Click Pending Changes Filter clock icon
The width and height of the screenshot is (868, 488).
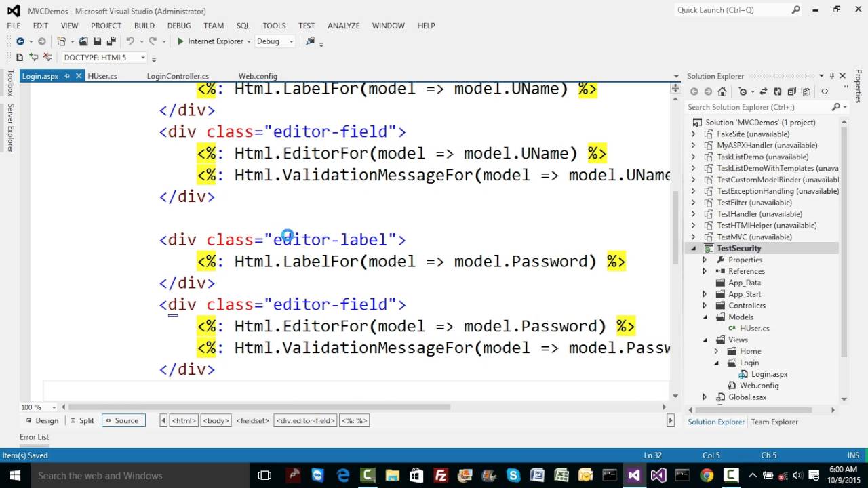point(743,91)
